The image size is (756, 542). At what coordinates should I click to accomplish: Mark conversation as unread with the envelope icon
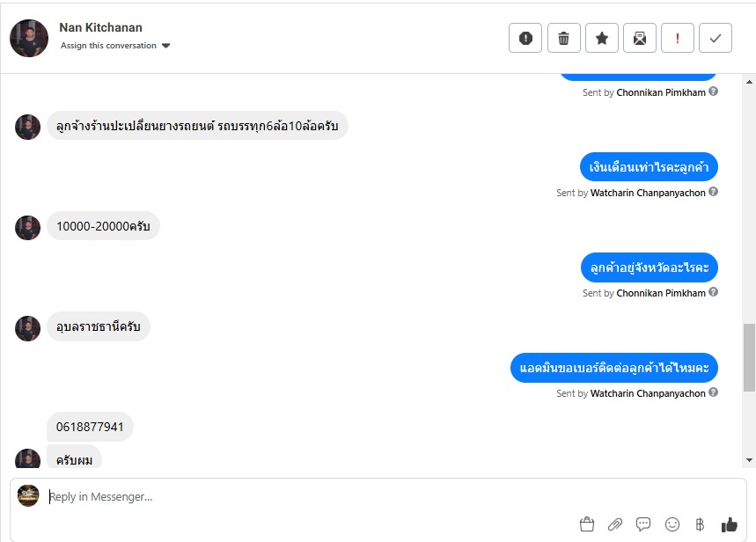[x=639, y=38]
